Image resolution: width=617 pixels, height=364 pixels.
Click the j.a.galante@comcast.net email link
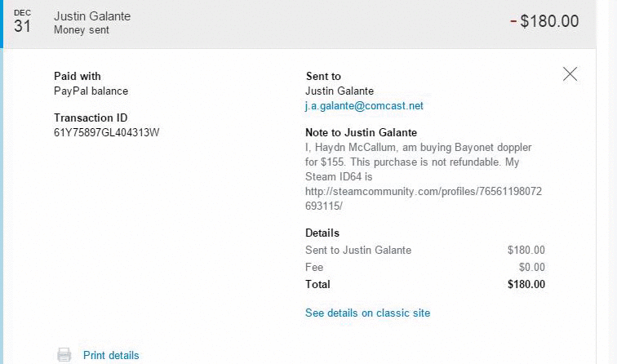[364, 106]
